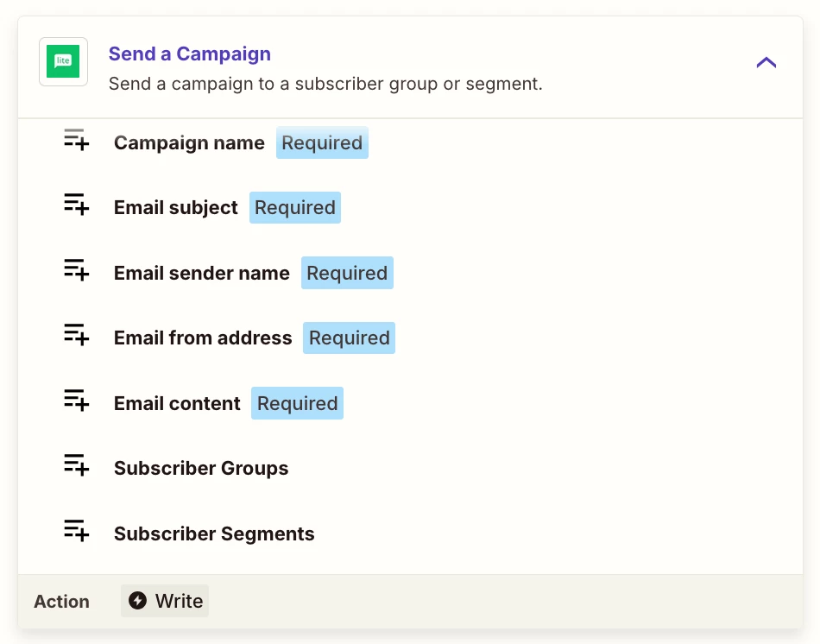
Task: Click the icon beside Email content
Action: [x=77, y=401]
